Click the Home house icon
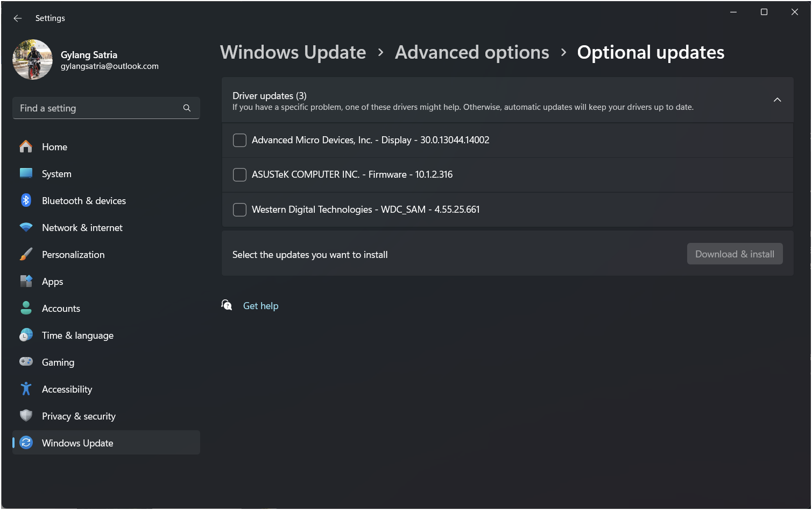The image size is (812, 510). (26, 146)
